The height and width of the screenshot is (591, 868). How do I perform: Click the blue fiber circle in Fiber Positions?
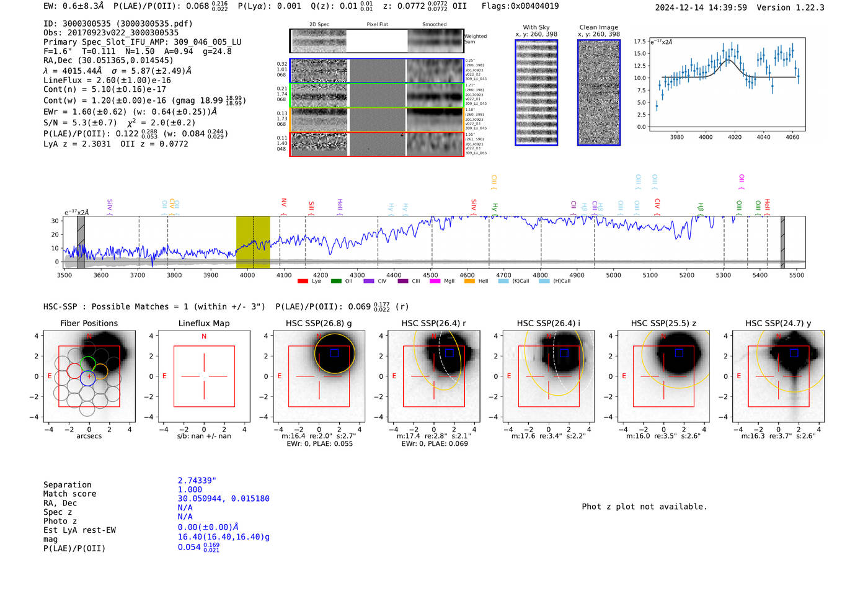(x=88, y=378)
